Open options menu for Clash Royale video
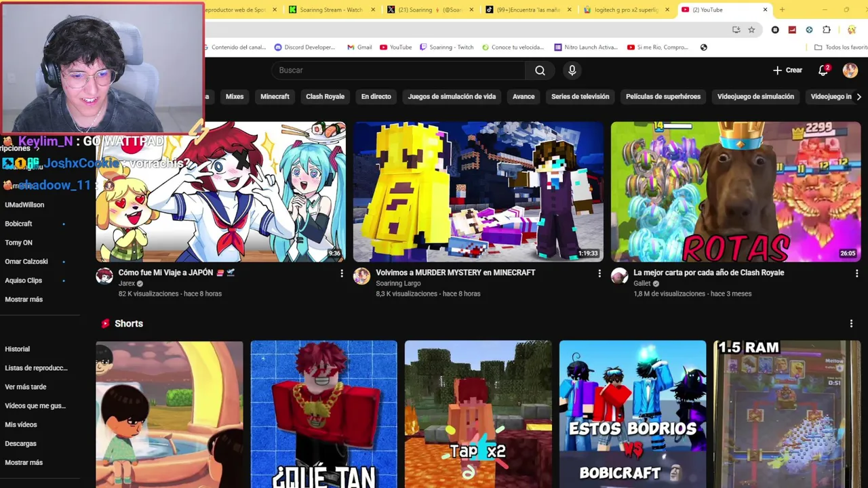Image resolution: width=868 pixels, height=488 pixels. click(x=857, y=273)
